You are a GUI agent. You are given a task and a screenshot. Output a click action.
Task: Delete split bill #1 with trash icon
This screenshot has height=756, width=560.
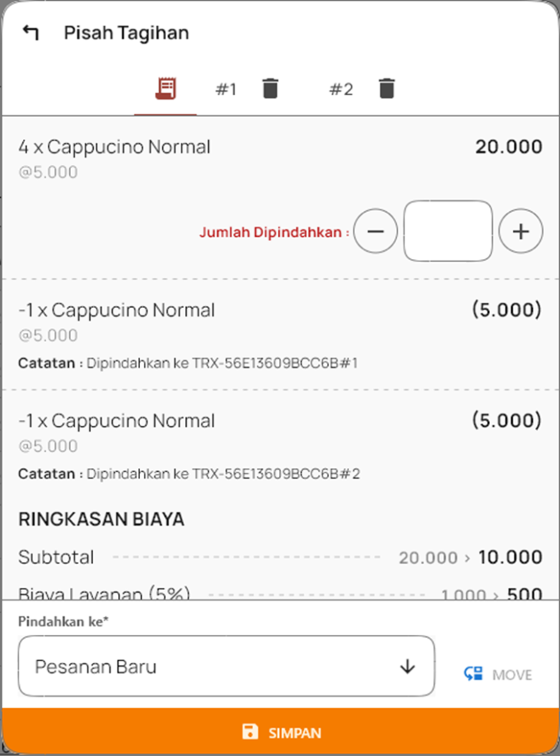(271, 89)
